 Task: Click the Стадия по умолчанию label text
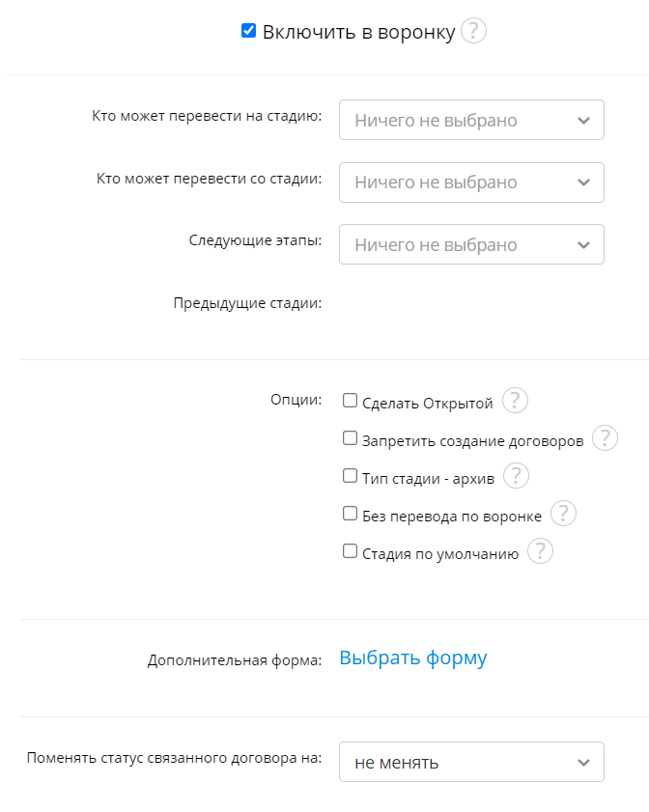[440, 554]
